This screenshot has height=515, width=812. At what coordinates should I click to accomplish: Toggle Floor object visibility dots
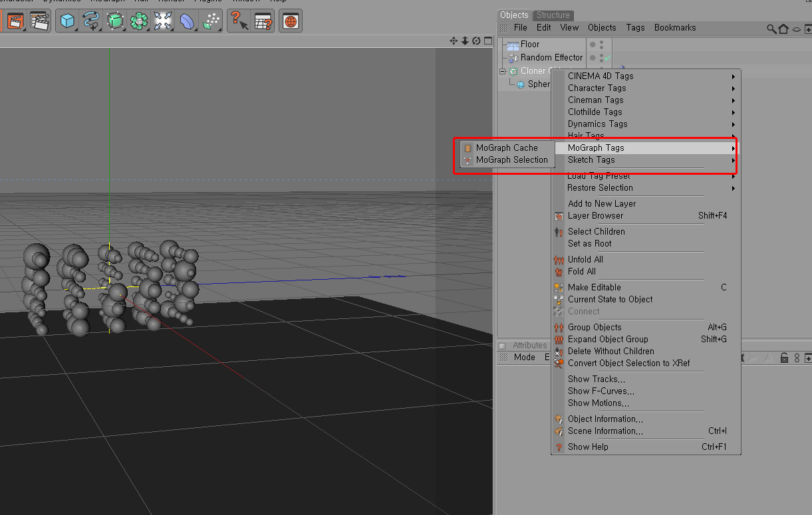tap(602, 45)
